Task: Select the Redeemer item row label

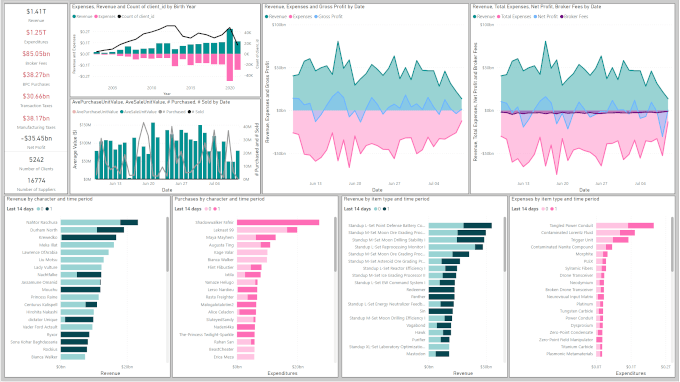Action: click(x=416, y=290)
